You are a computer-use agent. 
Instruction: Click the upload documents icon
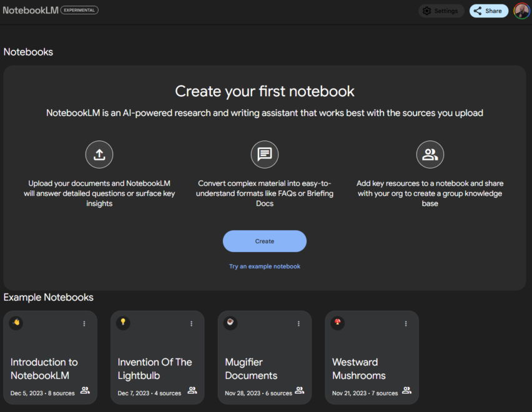click(99, 154)
